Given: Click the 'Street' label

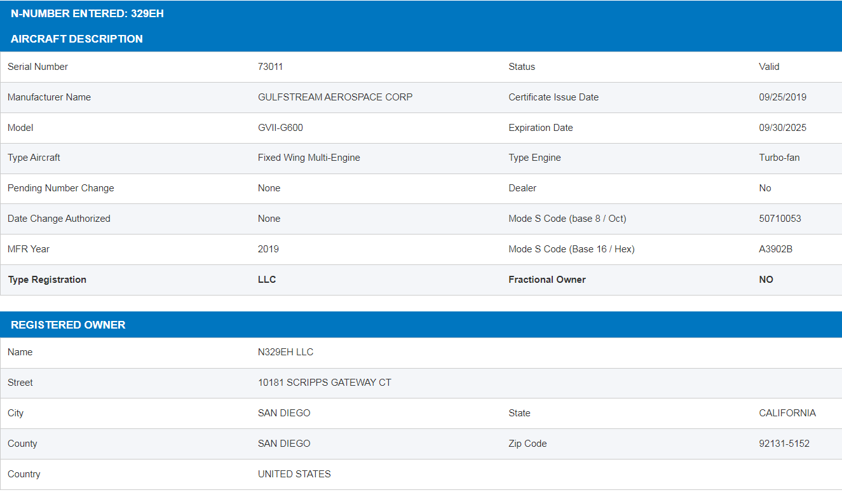Looking at the screenshot, I should point(20,383).
